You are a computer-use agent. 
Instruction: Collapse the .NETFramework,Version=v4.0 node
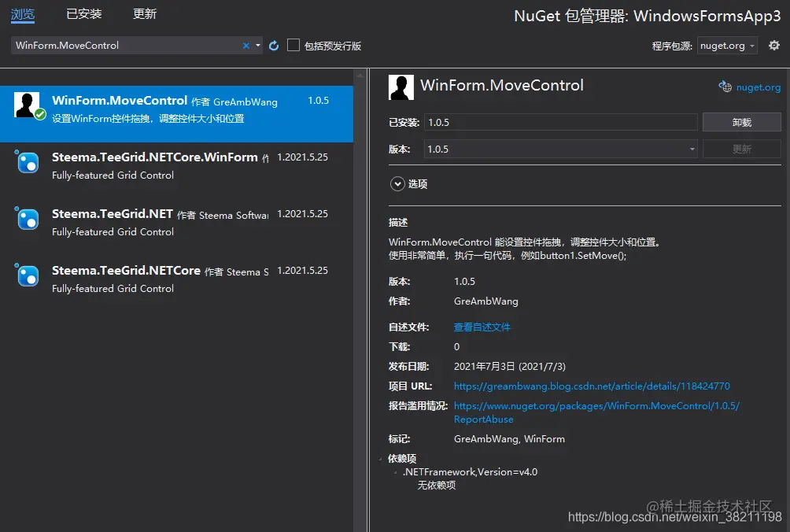click(396, 472)
